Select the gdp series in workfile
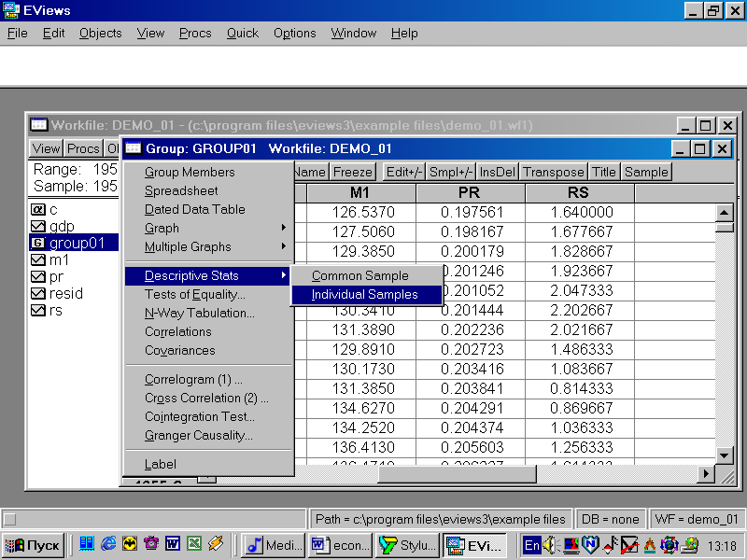Viewport: 747px width, 560px height. (x=52, y=226)
